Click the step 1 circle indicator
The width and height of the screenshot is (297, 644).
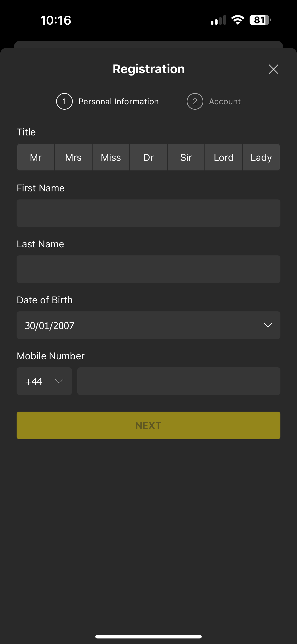64,101
